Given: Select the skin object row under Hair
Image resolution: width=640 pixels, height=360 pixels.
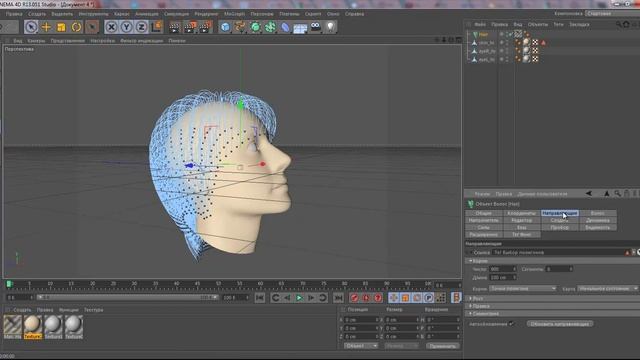Looking at the screenshot, I should (486, 42).
